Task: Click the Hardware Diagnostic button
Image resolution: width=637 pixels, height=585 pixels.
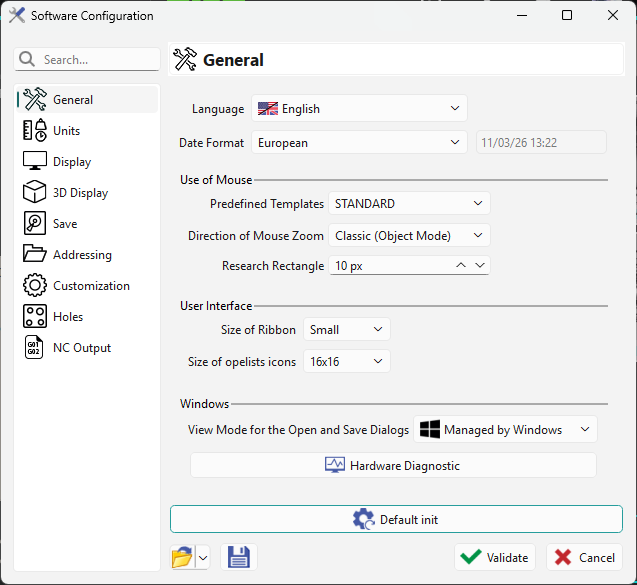Action: click(393, 465)
